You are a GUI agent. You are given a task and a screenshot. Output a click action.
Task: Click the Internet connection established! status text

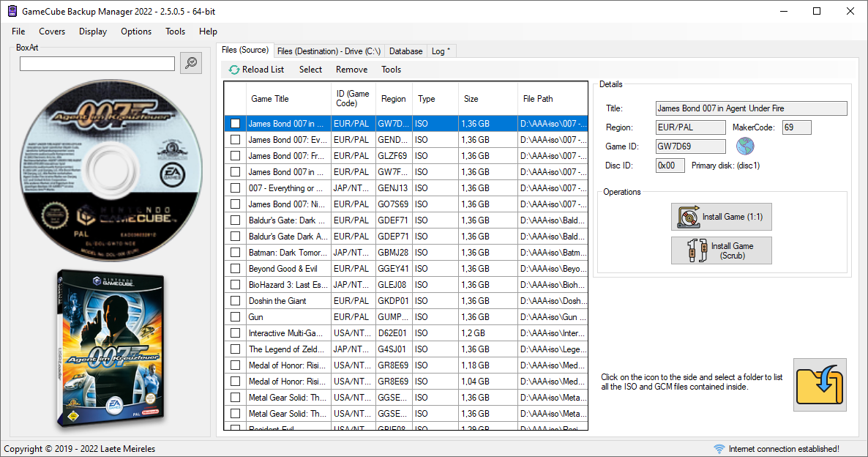pyautogui.click(x=784, y=449)
